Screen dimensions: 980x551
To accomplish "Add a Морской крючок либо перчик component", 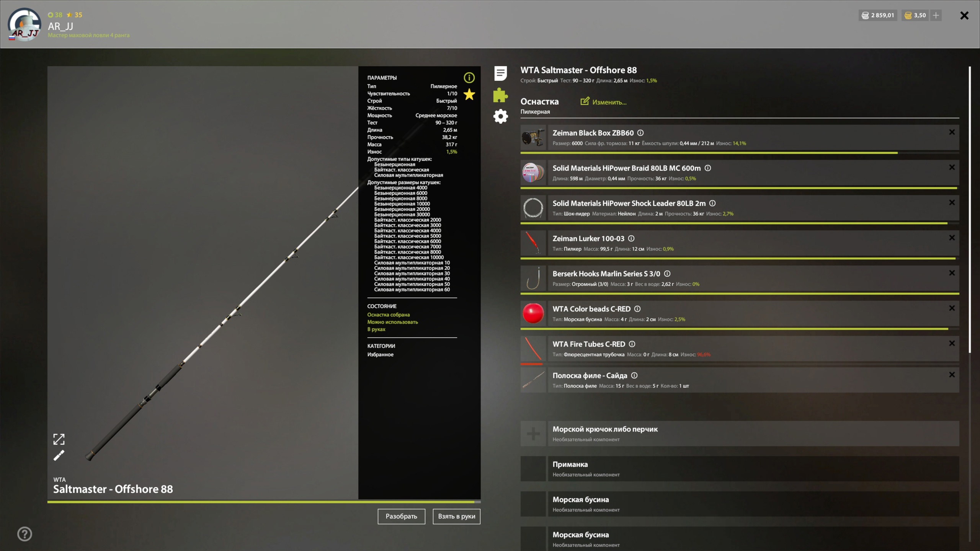I will 740,434.
